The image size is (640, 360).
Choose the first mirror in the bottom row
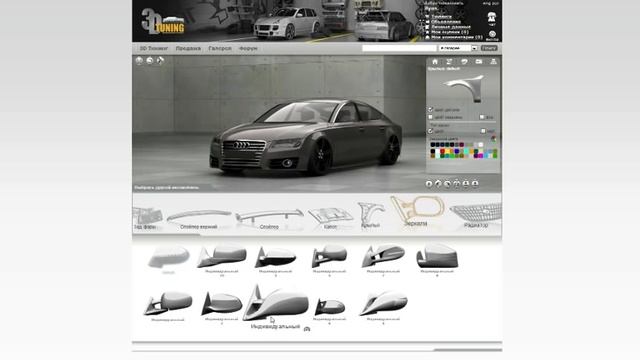[168, 305]
